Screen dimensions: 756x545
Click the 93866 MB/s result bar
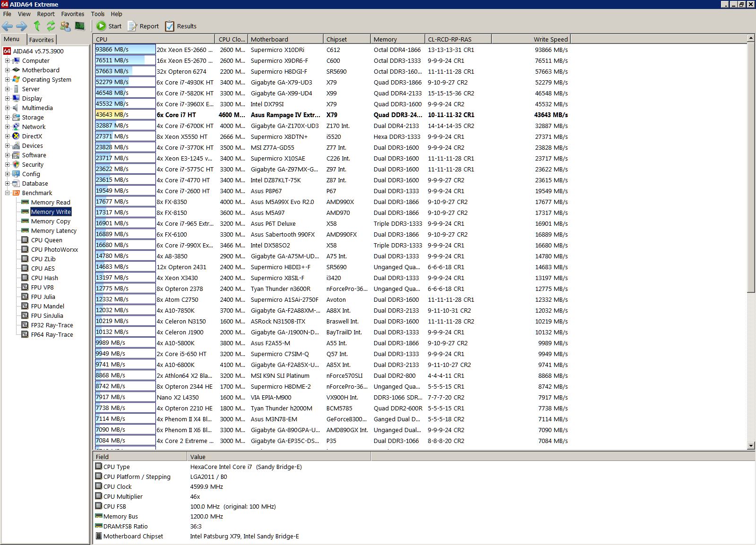click(x=125, y=49)
